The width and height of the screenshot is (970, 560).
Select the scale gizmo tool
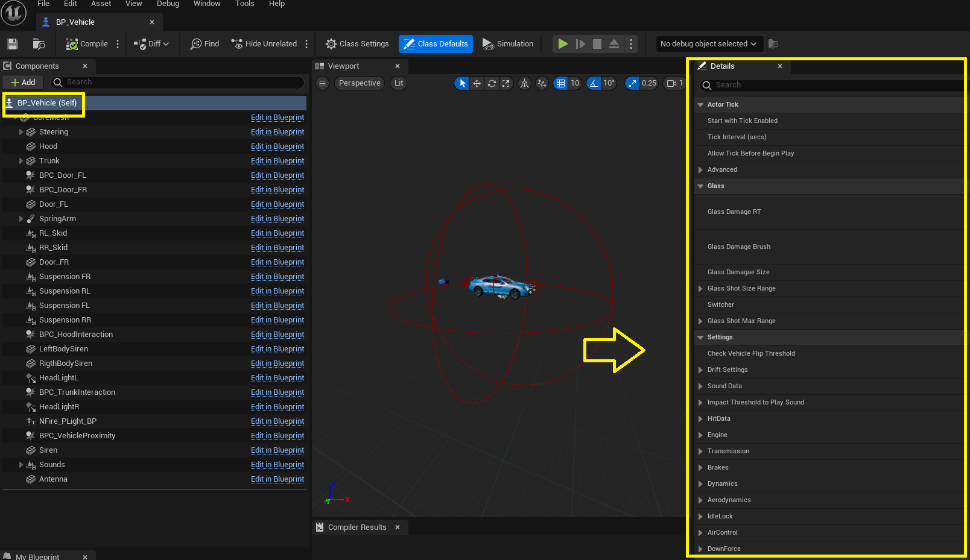coord(506,83)
